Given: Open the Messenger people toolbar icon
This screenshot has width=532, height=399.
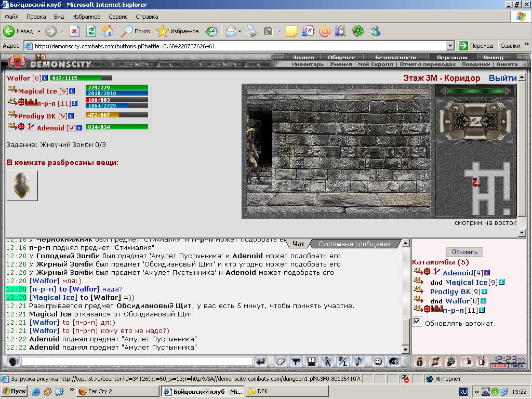Looking at the screenshot, I should 375,31.
